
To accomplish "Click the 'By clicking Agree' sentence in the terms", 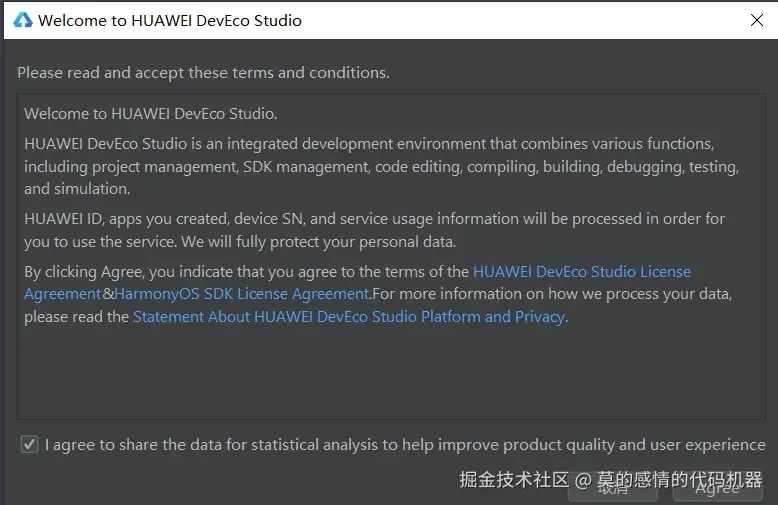I will (x=246, y=271).
